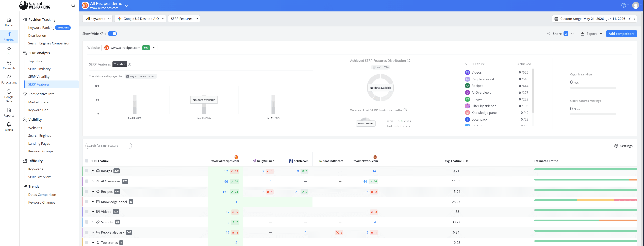This screenshot has height=246, width=644.
Task: Click the Advanced Web Ranking logo
Action: (35, 5)
